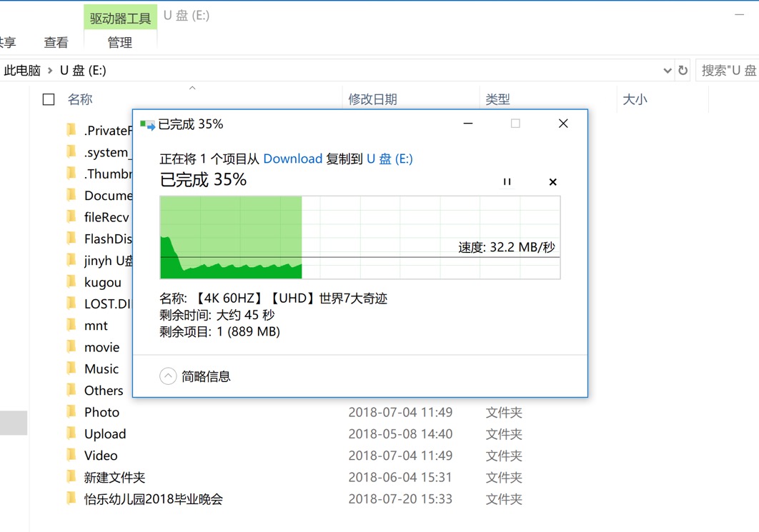Viewport: 759px width, 532px height.
Task: Open the address bar history dropdown
Action: pyautogui.click(x=667, y=70)
